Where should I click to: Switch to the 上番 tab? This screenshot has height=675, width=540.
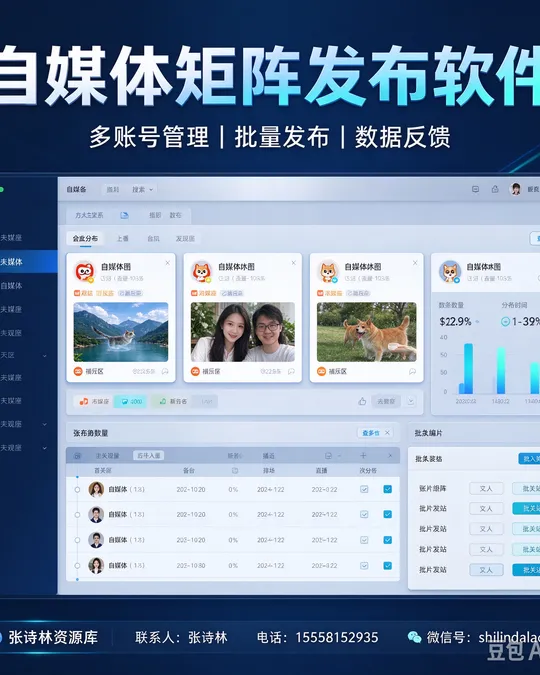pos(122,238)
